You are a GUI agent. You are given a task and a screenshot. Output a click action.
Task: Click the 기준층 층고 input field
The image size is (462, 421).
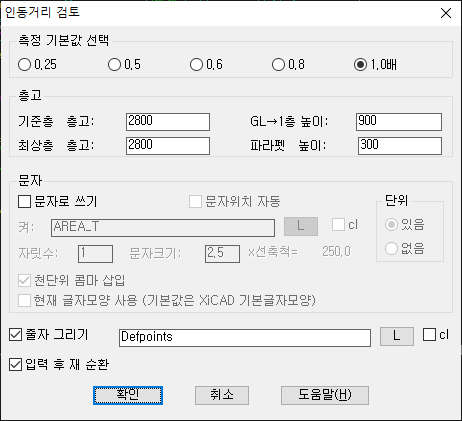coord(168,122)
